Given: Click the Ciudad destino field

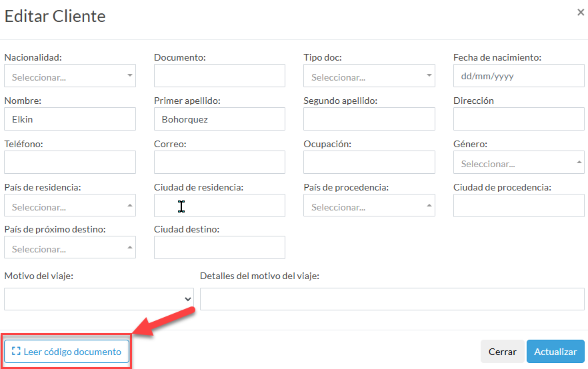Looking at the screenshot, I should (x=219, y=248).
